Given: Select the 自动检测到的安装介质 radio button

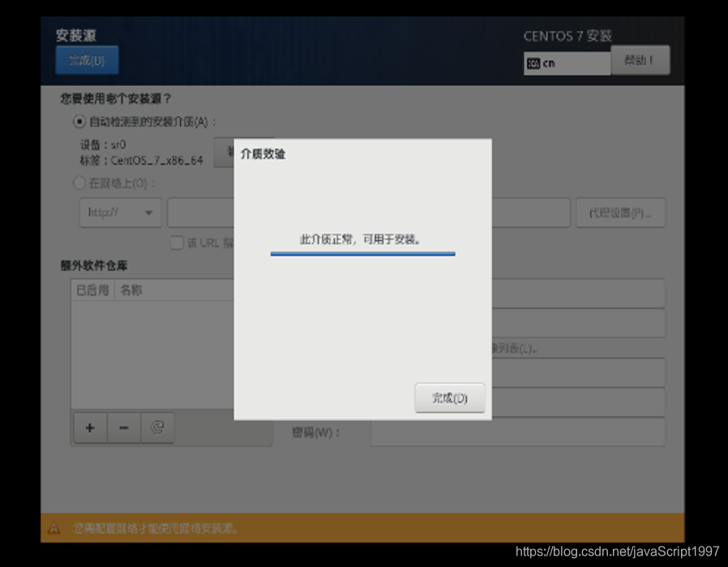Looking at the screenshot, I should pyautogui.click(x=79, y=122).
